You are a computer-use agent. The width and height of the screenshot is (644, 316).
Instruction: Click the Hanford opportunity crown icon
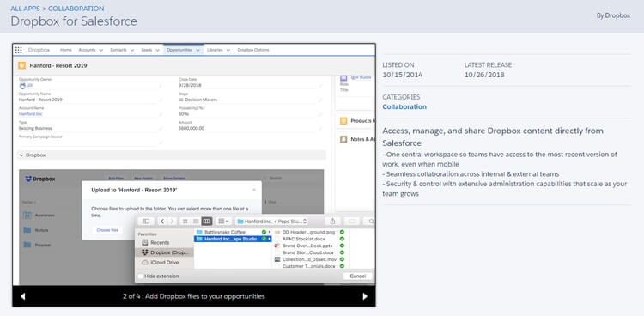pyautogui.click(x=21, y=66)
